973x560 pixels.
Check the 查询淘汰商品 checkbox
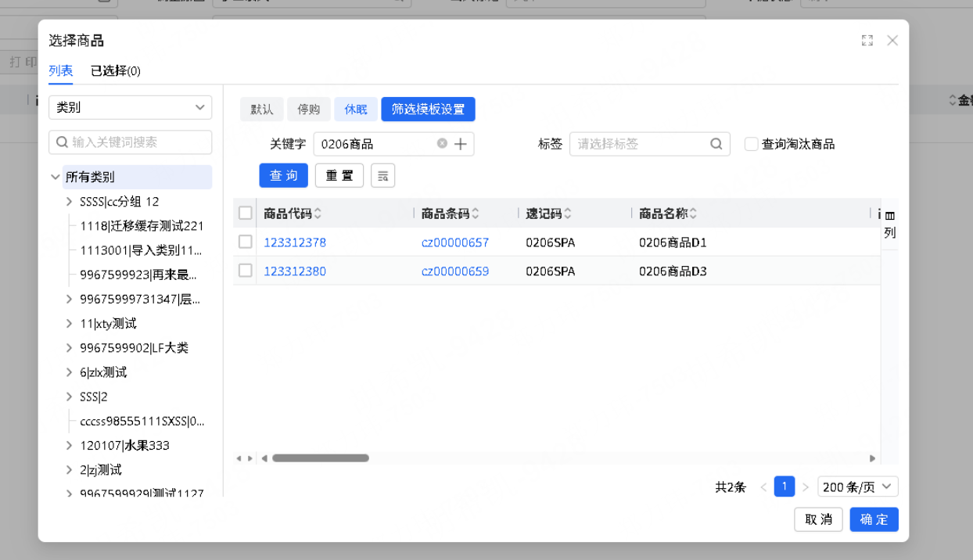[x=751, y=144]
